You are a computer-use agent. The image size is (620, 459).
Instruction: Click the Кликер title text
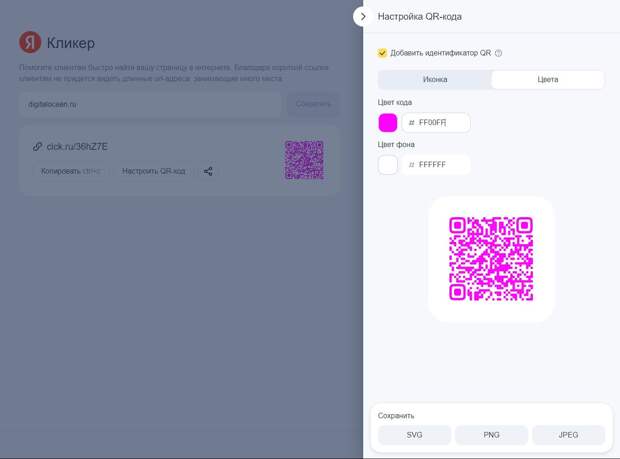(71, 43)
